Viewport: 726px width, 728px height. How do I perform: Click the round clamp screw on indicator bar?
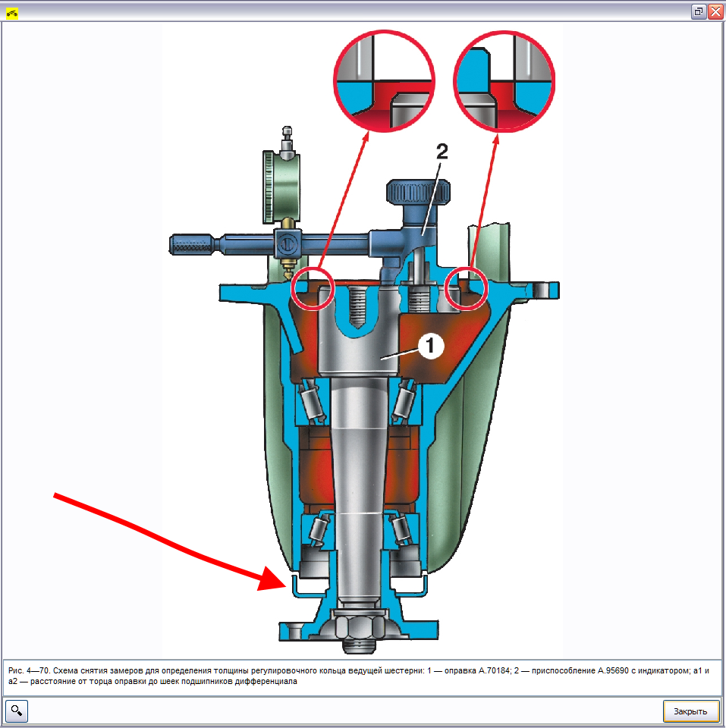[288, 244]
